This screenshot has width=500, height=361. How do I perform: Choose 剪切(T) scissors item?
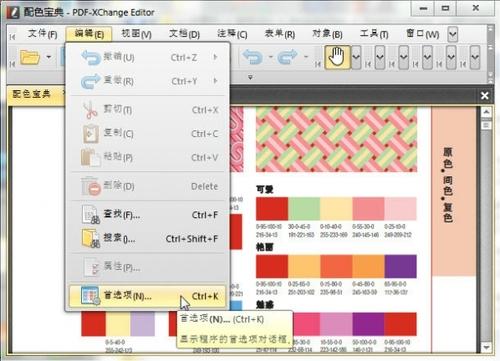[x=148, y=110]
